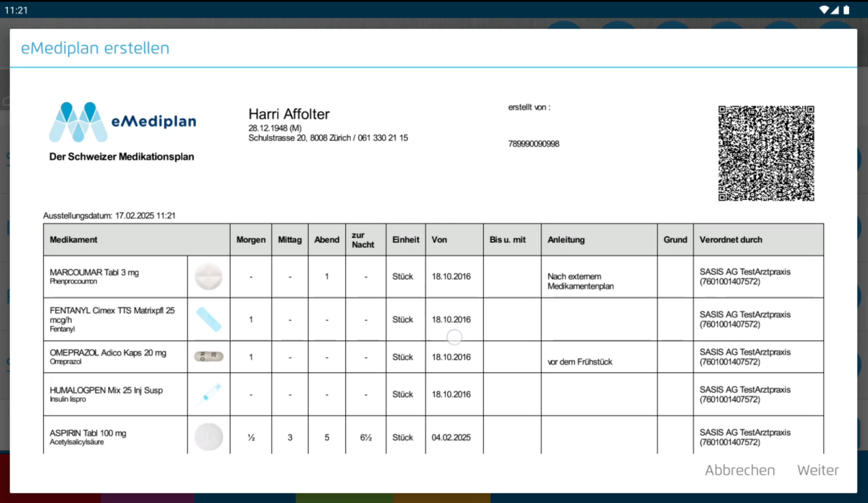
Task: Click 'vor dem Frühstück' instruction text
Action: tap(580, 362)
